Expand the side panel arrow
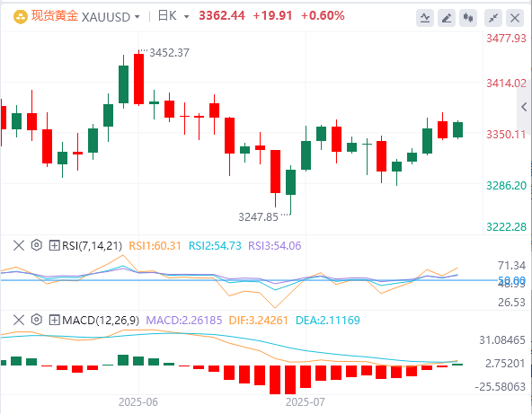The height and width of the screenshot is (414, 532). (x=524, y=107)
